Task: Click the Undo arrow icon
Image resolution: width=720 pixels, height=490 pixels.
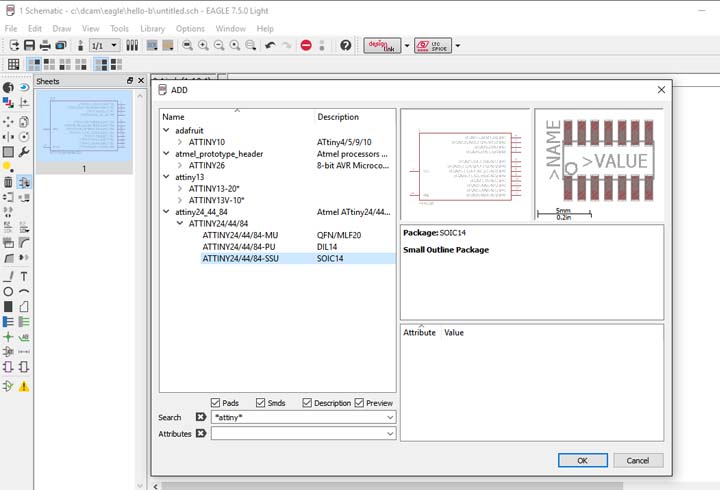Action: [270, 45]
